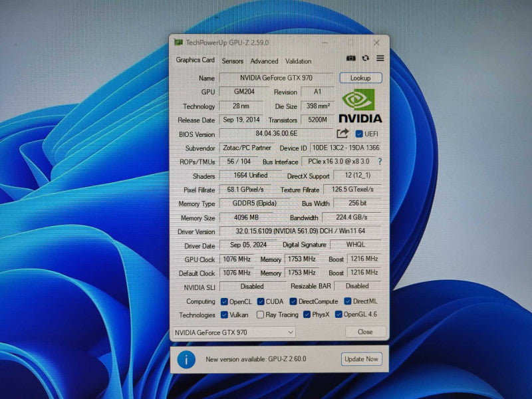
Task: Toggle the DirectML checkbox
Action: pos(348,301)
